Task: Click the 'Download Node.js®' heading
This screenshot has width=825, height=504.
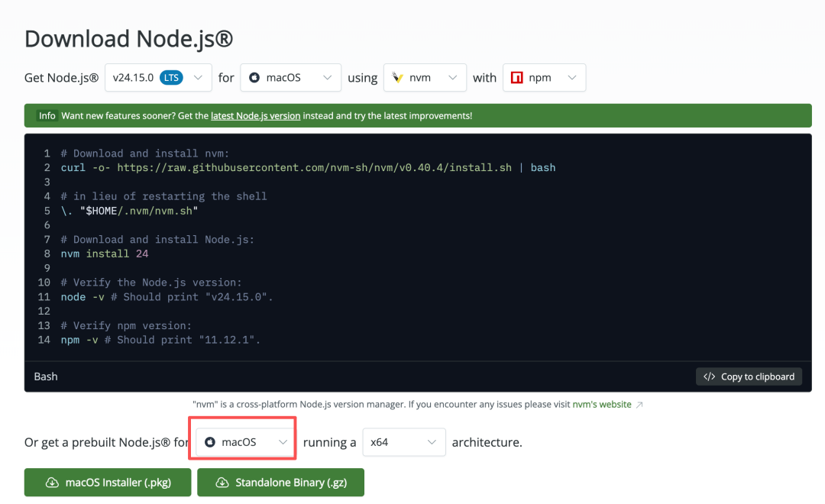Action: (129, 39)
